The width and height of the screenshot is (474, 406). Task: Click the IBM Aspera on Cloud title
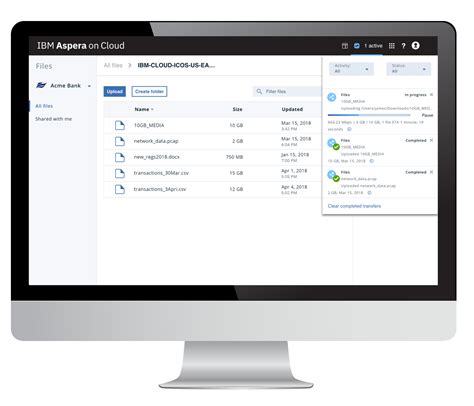coord(81,46)
